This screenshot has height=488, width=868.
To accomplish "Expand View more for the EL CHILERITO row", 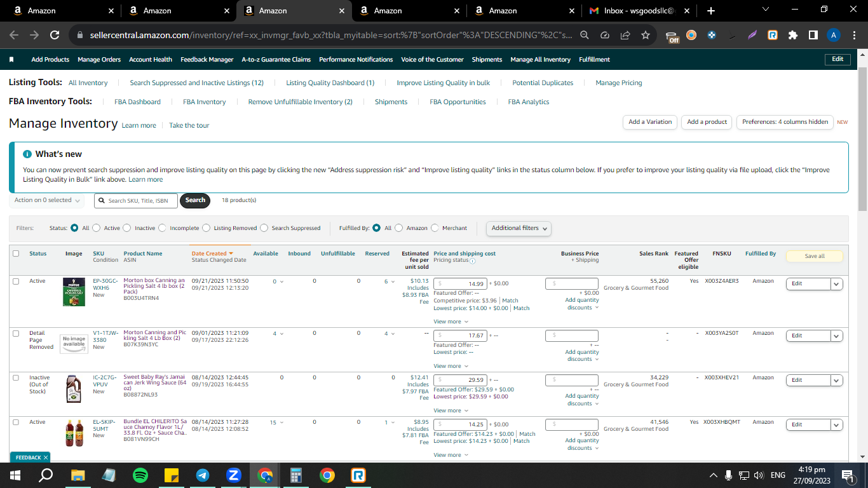I will click(x=451, y=455).
